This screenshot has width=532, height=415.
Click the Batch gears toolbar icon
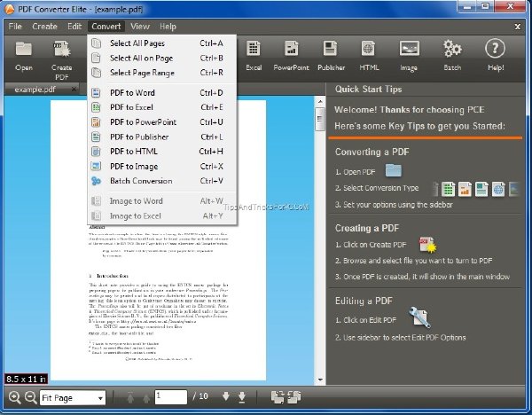tap(452, 49)
